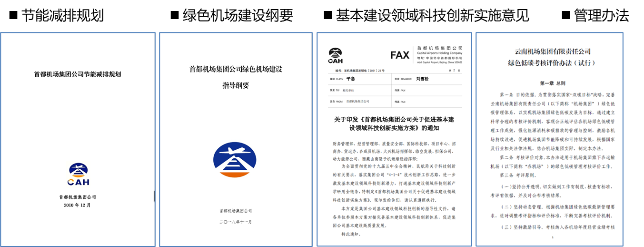Click the 指导纲要 subtitle text
The image size is (644, 247).
236,85
